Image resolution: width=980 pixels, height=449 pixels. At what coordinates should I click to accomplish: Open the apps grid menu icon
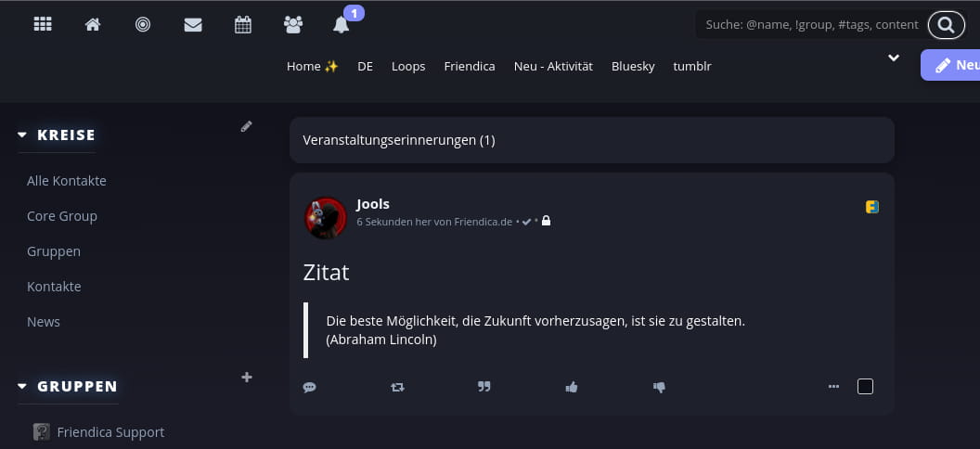43,25
